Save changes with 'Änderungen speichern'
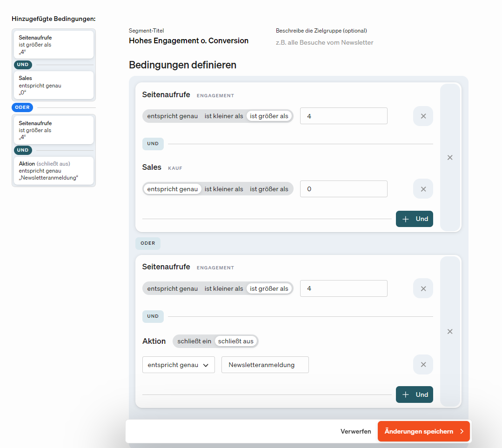 point(423,431)
